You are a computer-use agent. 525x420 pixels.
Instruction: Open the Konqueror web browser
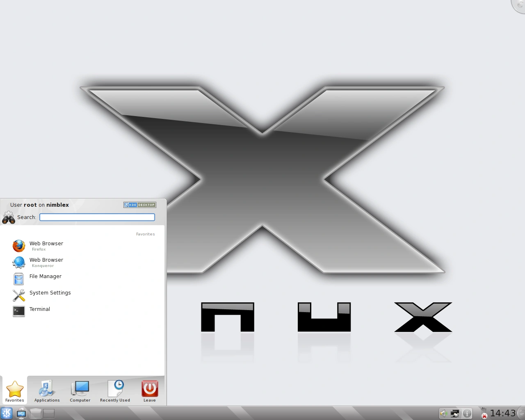coord(46,262)
